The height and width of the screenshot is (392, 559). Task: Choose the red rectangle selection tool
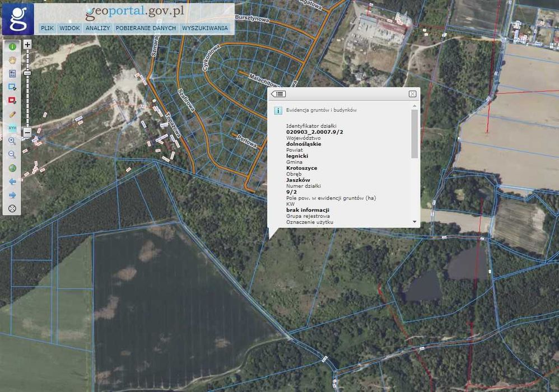click(x=12, y=100)
